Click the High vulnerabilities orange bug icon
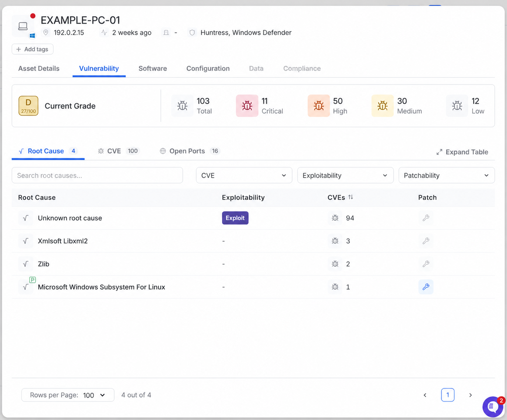 pyautogui.click(x=318, y=106)
